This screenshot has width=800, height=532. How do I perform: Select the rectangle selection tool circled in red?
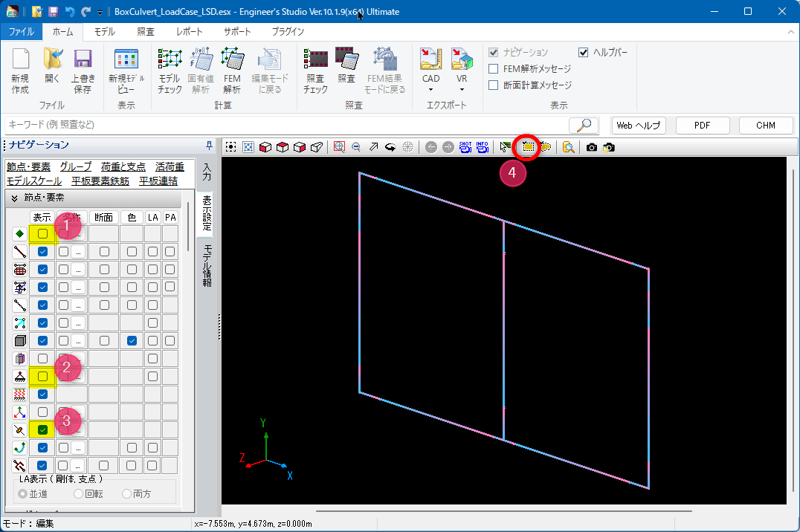[x=528, y=147]
